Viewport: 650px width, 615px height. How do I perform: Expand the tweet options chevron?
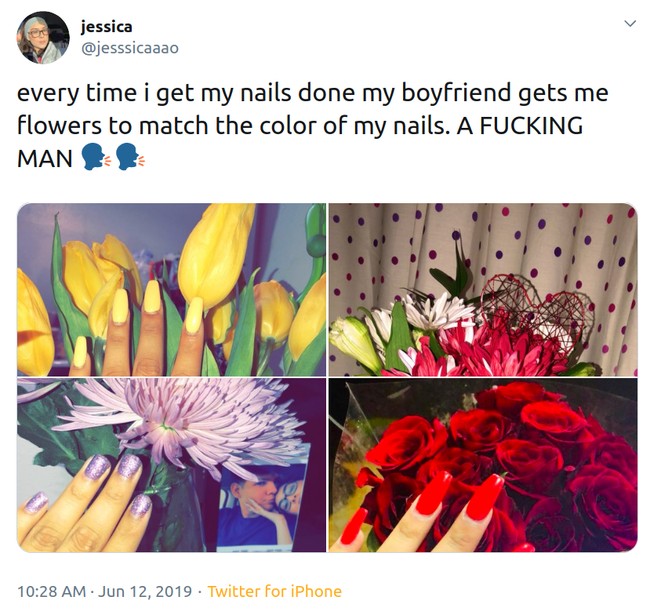coord(629,23)
